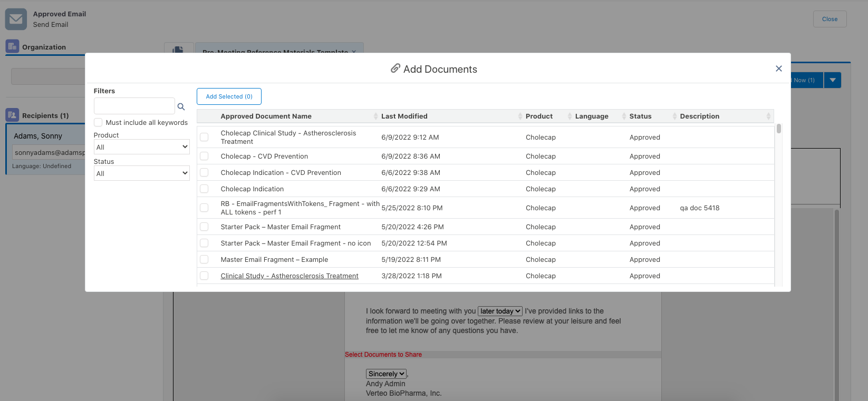
Task: Enable Must include all keywords checkbox
Action: tap(98, 122)
